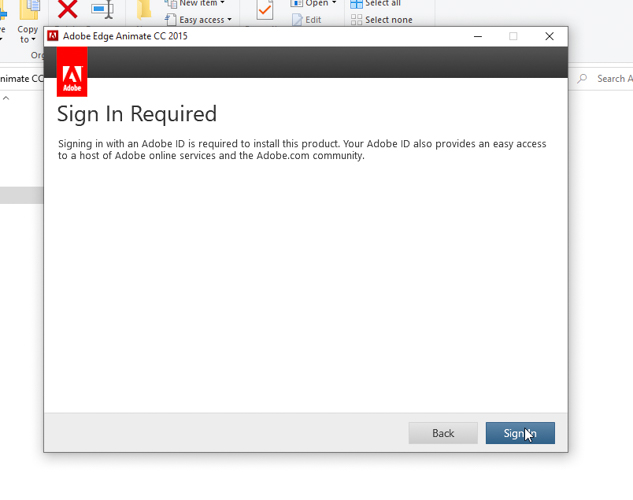The height and width of the screenshot is (500, 633).
Task: Choose Select none in the ribbon
Action: click(x=381, y=20)
